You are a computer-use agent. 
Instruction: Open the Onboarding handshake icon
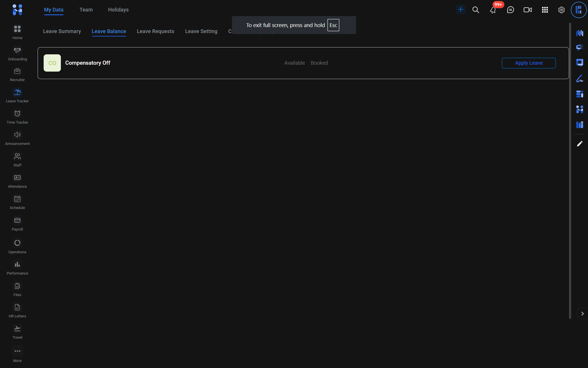coord(17,53)
